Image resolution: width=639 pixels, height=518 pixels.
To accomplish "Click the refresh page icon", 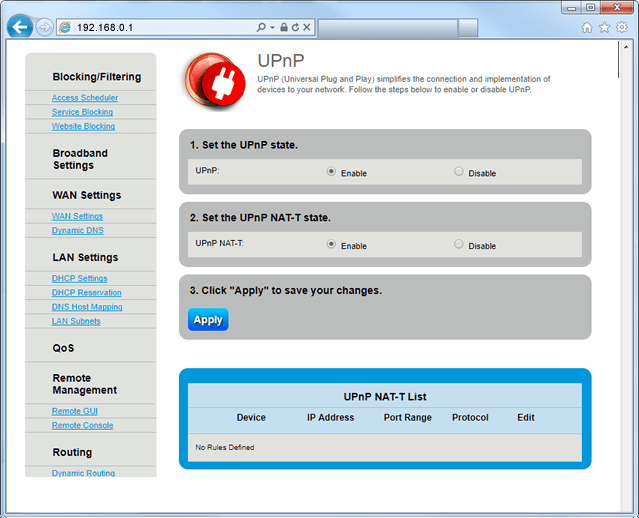I will pyautogui.click(x=296, y=28).
